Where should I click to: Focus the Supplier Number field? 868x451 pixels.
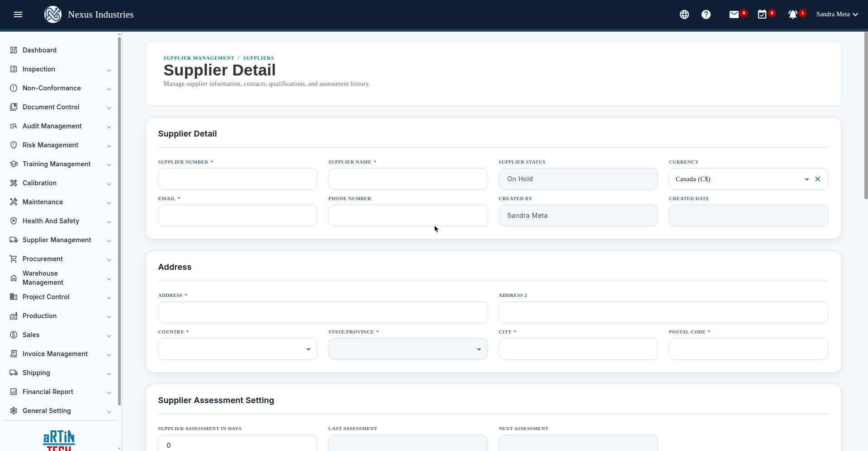tap(238, 179)
